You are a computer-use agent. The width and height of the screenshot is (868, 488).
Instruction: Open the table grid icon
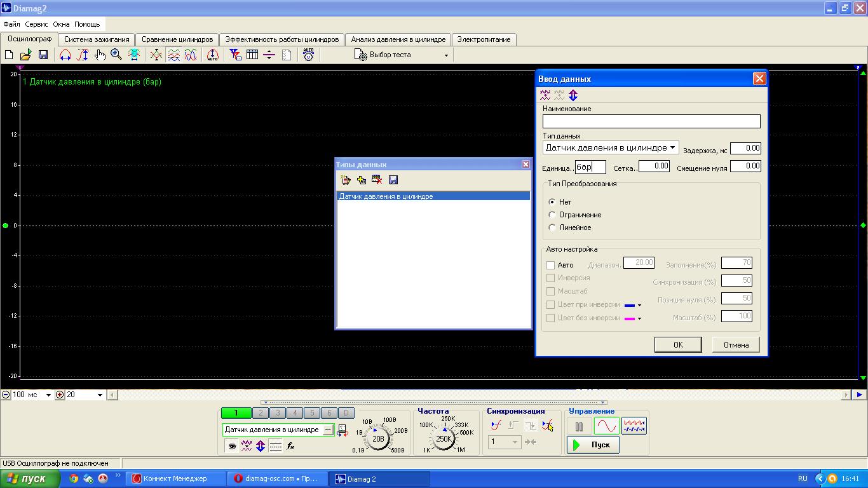(252, 55)
